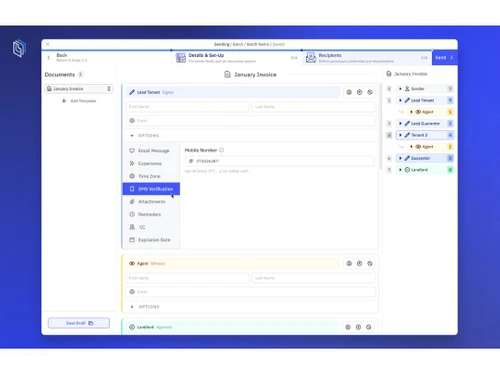Select the SMS Verification option
The image size is (500, 375).
(151, 189)
